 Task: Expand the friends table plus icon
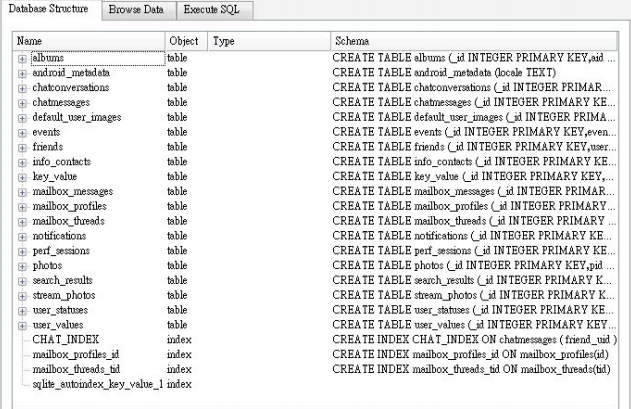pyautogui.click(x=22, y=147)
